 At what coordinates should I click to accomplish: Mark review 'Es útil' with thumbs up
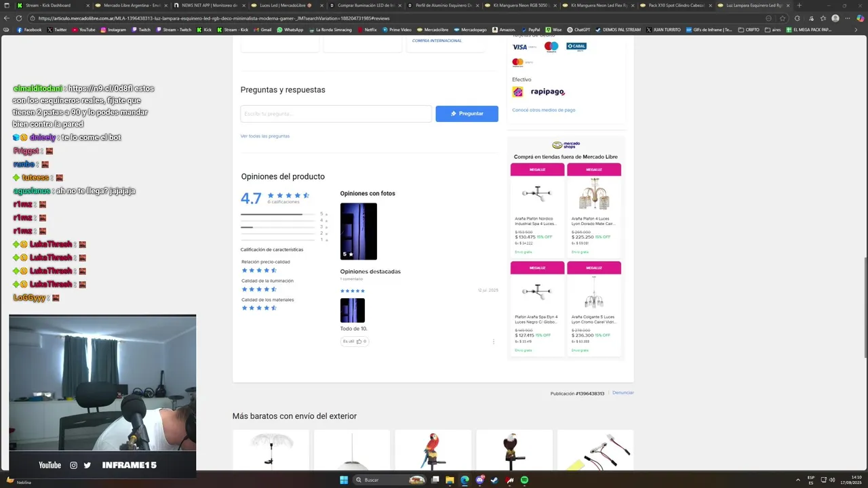tap(355, 342)
